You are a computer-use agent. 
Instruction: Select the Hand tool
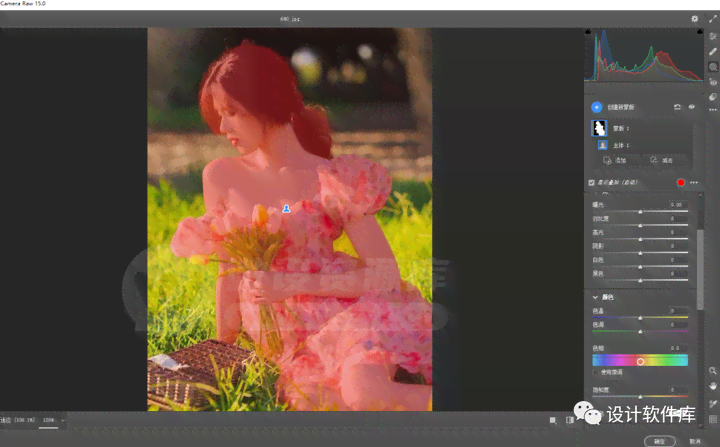(713, 386)
